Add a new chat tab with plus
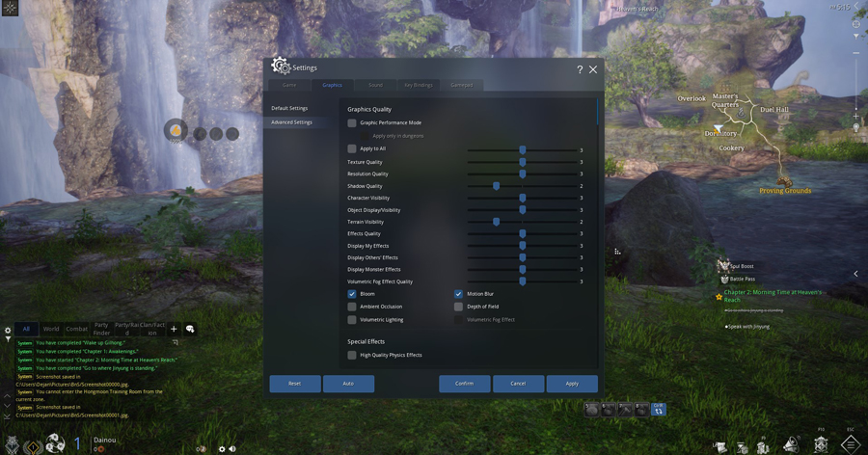 coord(174,329)
